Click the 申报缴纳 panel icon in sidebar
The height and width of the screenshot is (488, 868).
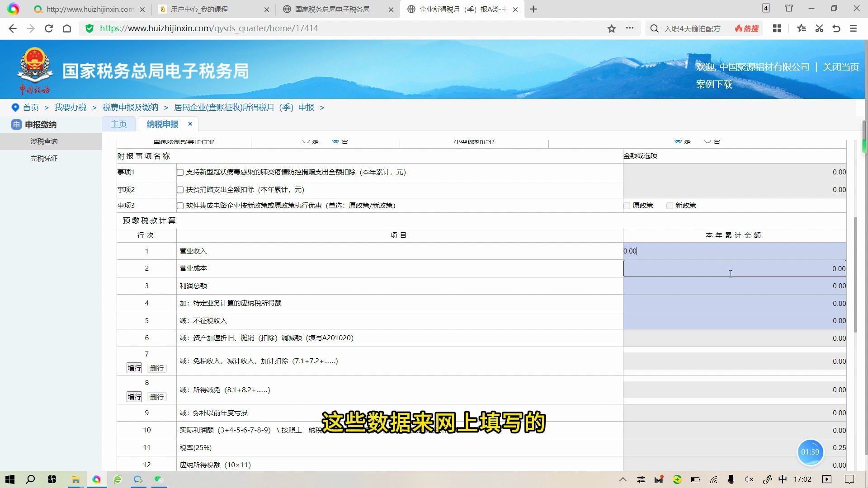point(16,125)
